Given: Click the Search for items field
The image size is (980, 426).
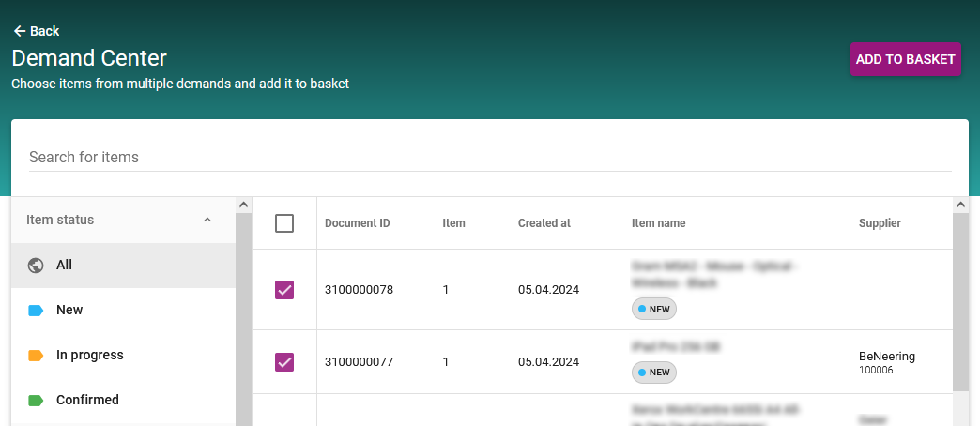Looking at the screenshot, I should pos(490,157).
